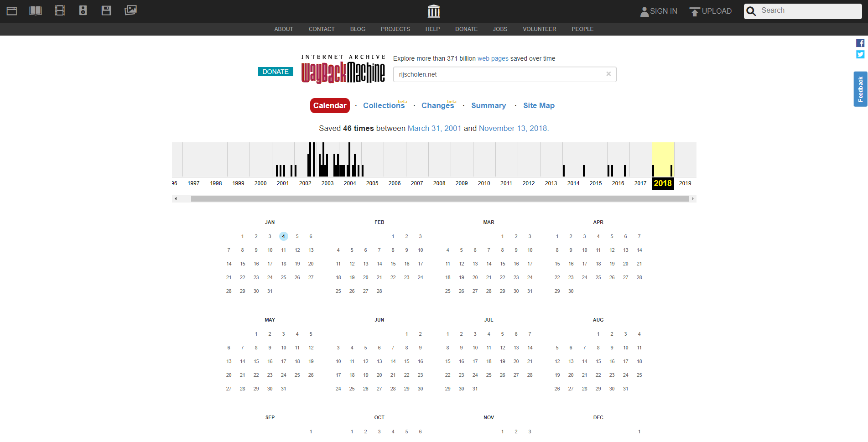868x442 pixels.
Task: Select year 2013 on the timeline
Action: [x=551, y=183]
